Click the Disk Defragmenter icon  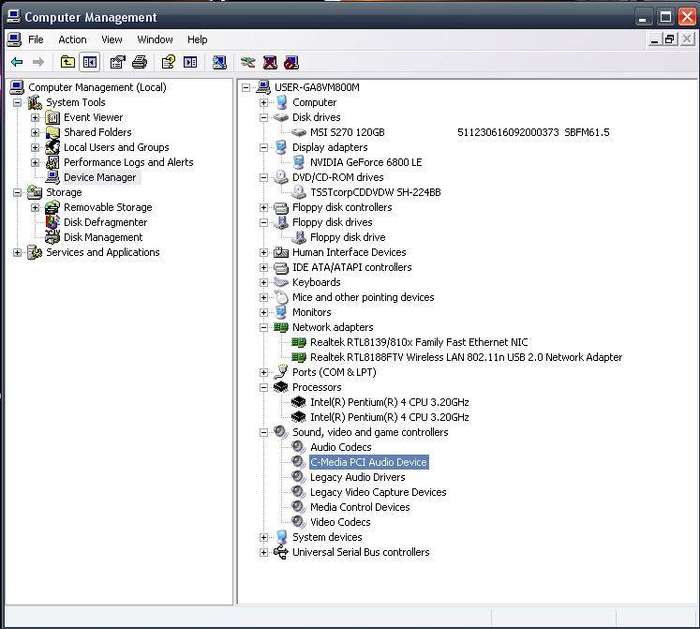pos(53,222)
